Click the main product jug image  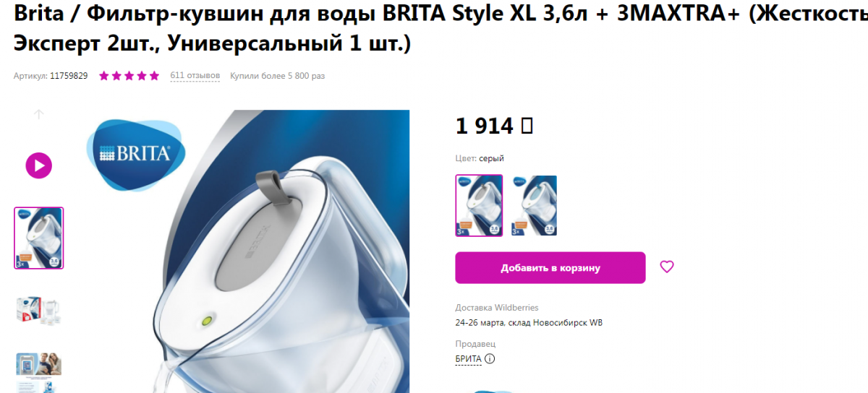(x=244, y=251)
